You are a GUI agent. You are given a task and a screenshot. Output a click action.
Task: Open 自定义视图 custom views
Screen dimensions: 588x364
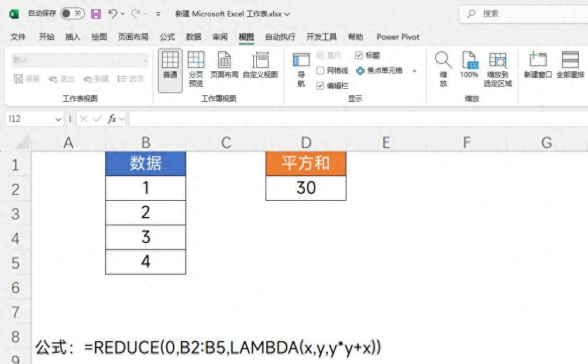point(260,66)
